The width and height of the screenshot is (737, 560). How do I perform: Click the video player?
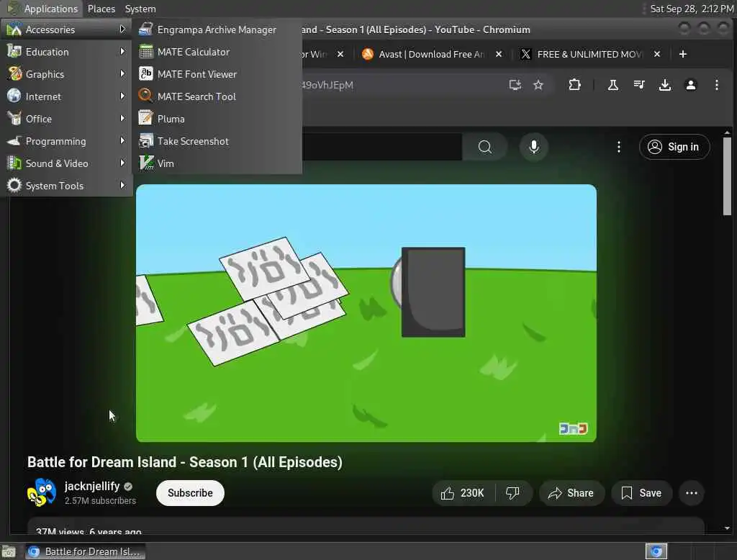366,313
